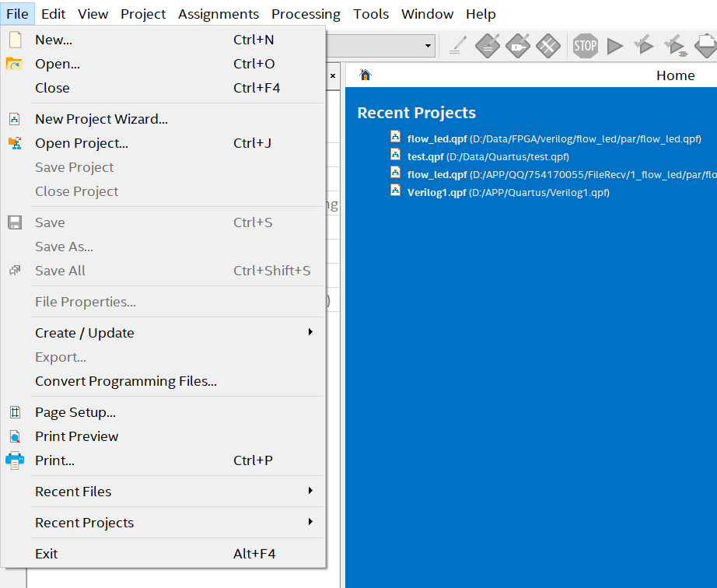Close the left panel with its x button

point(333,75)
